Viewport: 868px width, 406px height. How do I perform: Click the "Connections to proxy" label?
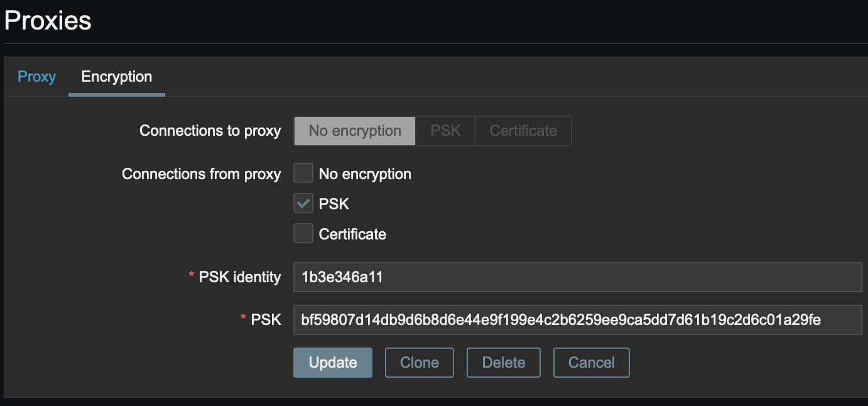pos(210,131)
